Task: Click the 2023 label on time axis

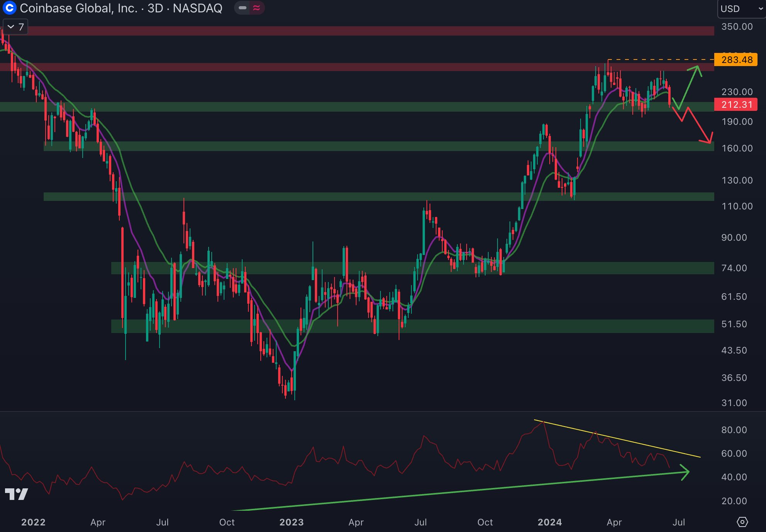Action: pos(291,522)
